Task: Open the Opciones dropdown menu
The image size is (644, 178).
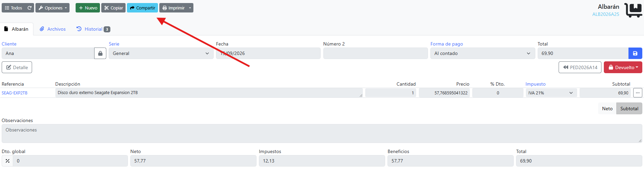Action: pos(52,8)
